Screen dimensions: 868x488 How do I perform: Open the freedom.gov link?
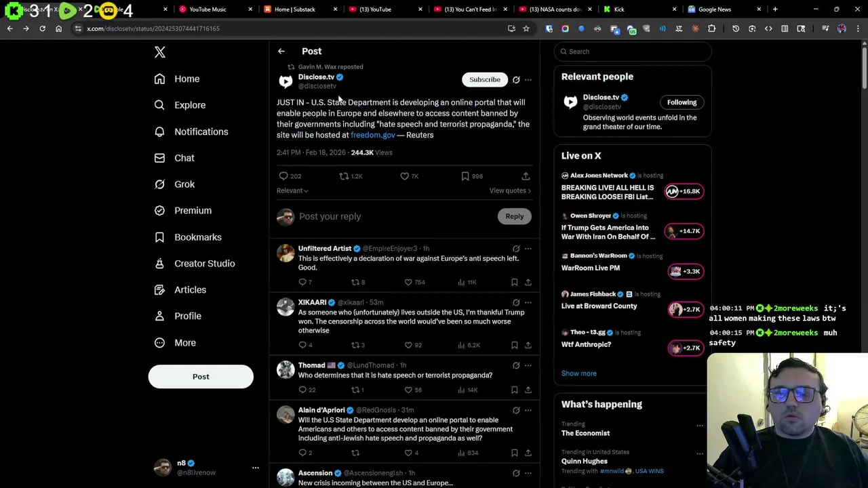pyautogui.click(x=372, y=136)
